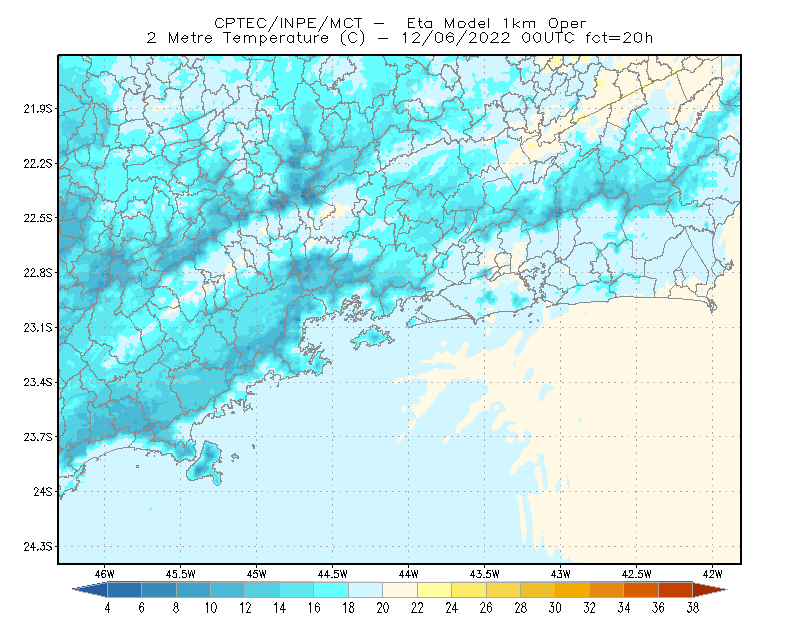Click the CPTEC/INPE/MCT title line
Image resolution: width=800 pixels, height=618 pixels.
click(x=400, y=23)
